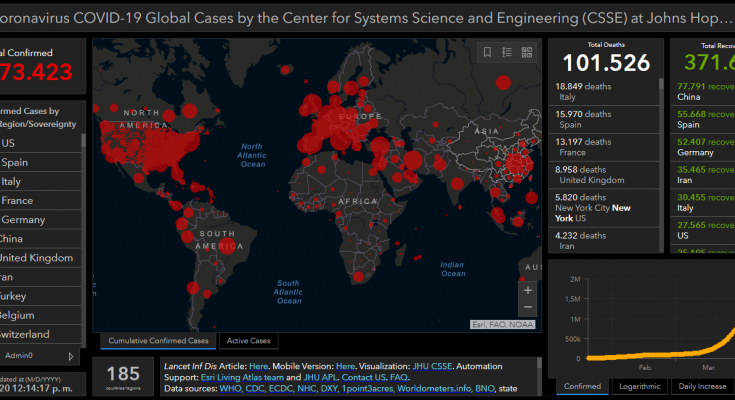The height and width of the screenshot is (400, 735).
Task: Click 15.970 deaths Spain entry
Action: pos(604,119)
